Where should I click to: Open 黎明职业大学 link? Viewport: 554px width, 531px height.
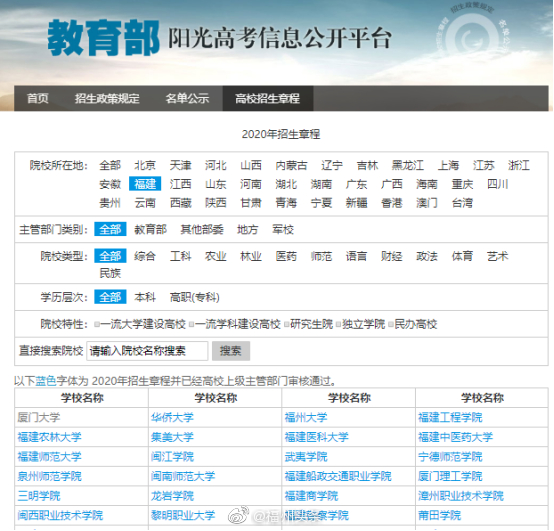tap(183, 515)
